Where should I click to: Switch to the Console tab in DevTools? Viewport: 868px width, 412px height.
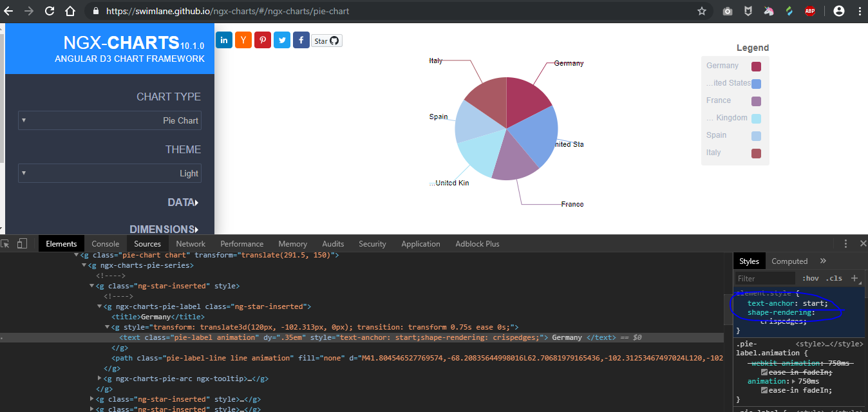pos(105,243)
